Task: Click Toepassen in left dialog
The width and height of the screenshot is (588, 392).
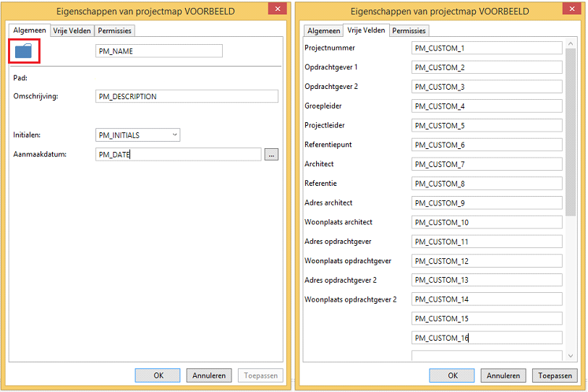Action: tap(260, 375)
